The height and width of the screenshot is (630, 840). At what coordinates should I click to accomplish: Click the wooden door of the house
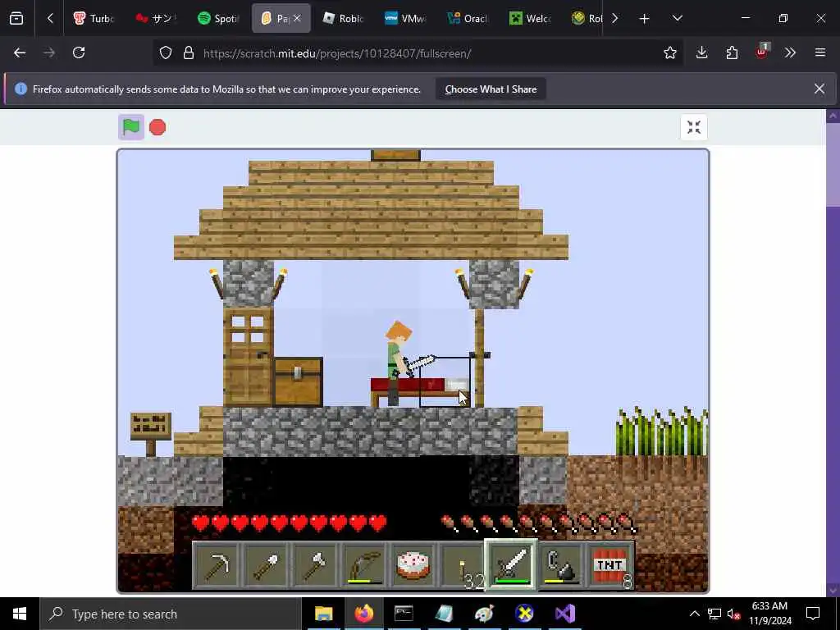[x=248, y=357]
